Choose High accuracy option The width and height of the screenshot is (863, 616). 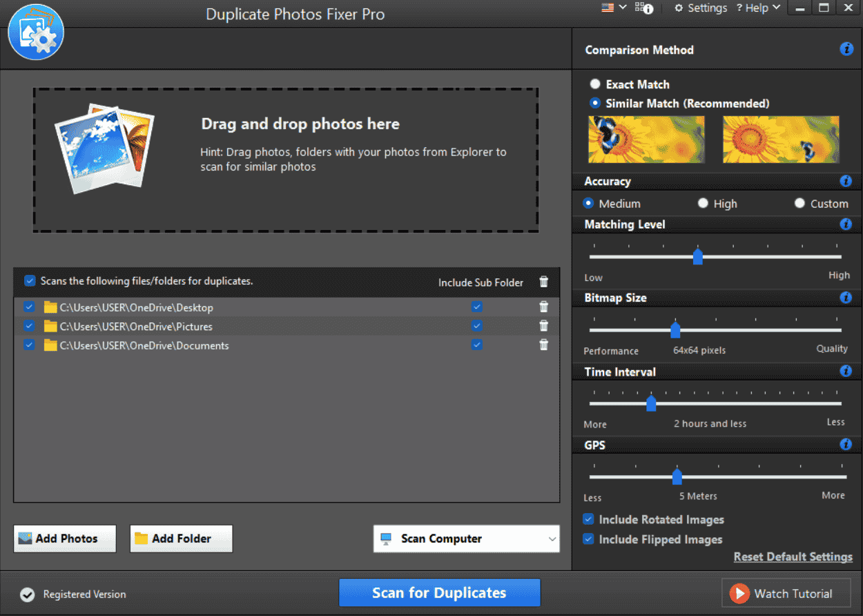pyautogui.click(x=703, y=204)
